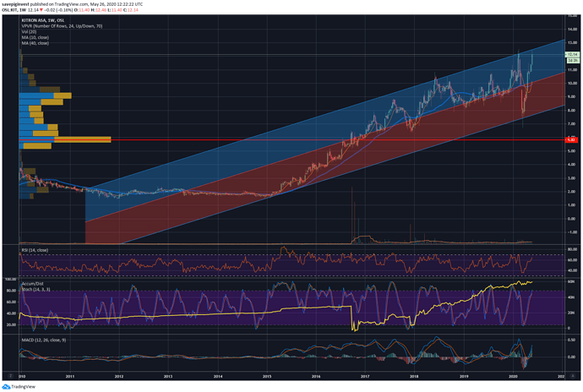Image resolution: width=583 pixels, height=392 pixels.
Task: Click the 3.00 price axis label
Action: 572,178
